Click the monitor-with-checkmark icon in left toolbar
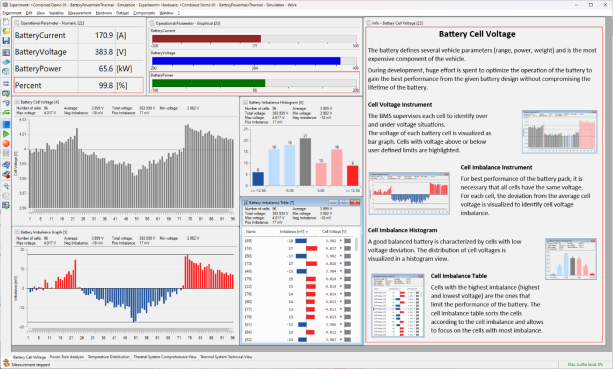 (x=6, y=93)
